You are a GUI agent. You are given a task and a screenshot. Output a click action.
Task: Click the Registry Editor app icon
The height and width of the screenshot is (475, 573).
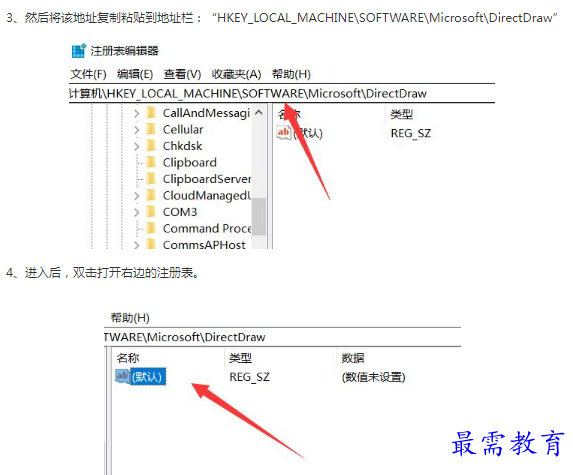pos(79,51)
